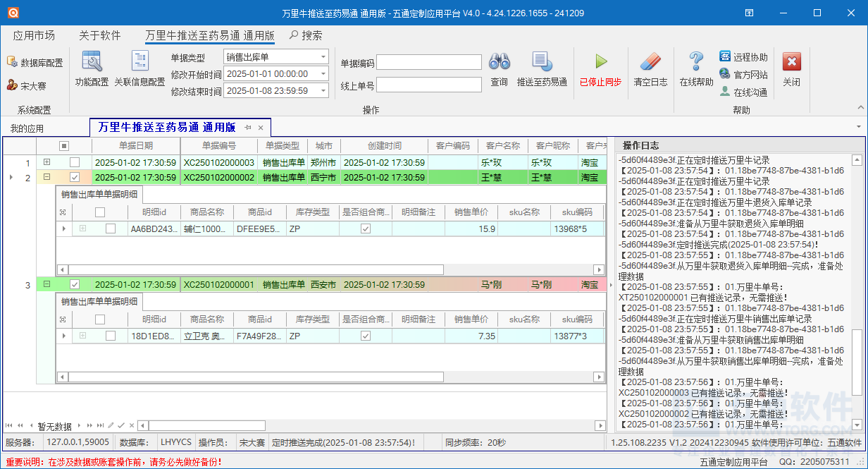Uncheck the row for XC250102000001
Viewport: 868px width, 469px height.
[x=75, y=285]
